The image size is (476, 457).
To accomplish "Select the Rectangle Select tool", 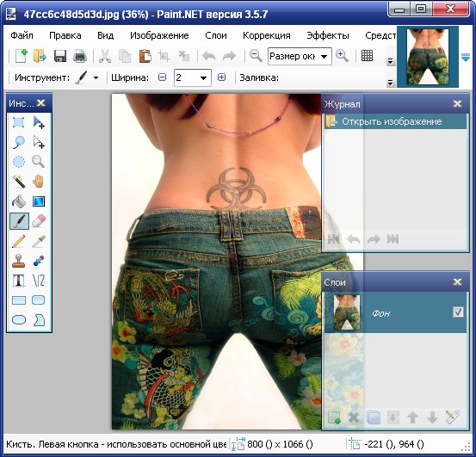I will [19, 122].
